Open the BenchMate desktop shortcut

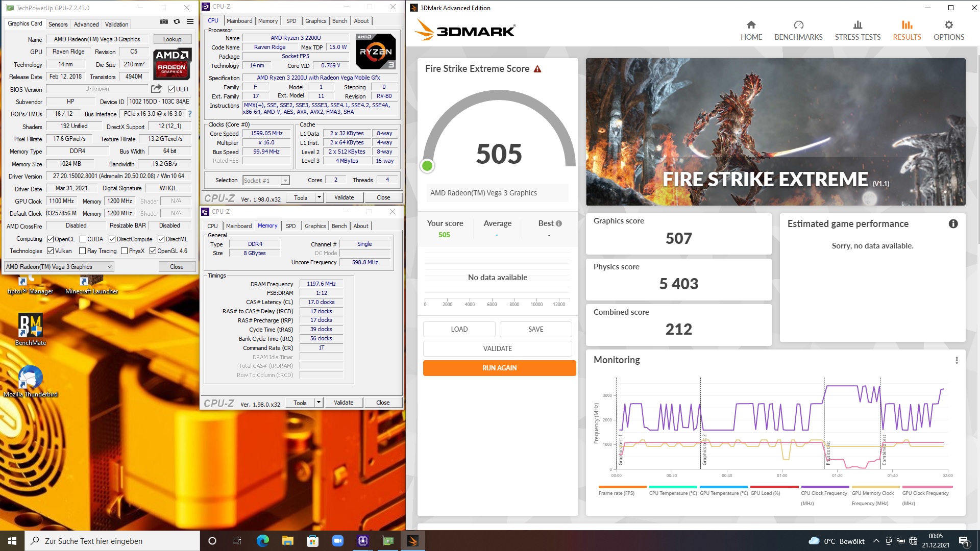(x=31, y=329)
